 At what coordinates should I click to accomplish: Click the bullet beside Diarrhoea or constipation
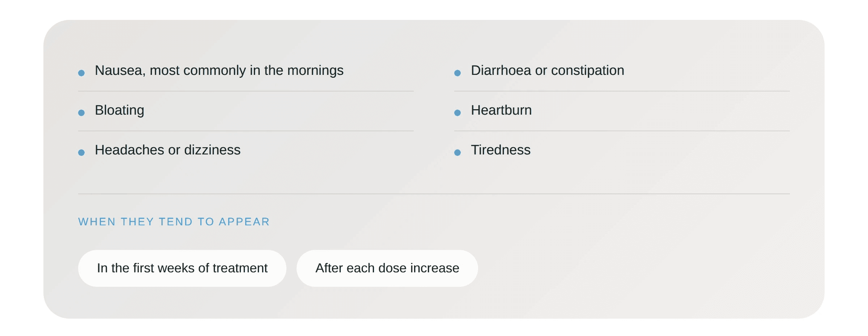[x=458, y=73]
